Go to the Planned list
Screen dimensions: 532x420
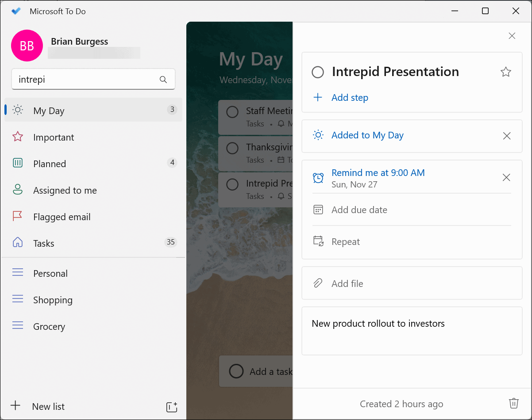(x=50, y=164)
